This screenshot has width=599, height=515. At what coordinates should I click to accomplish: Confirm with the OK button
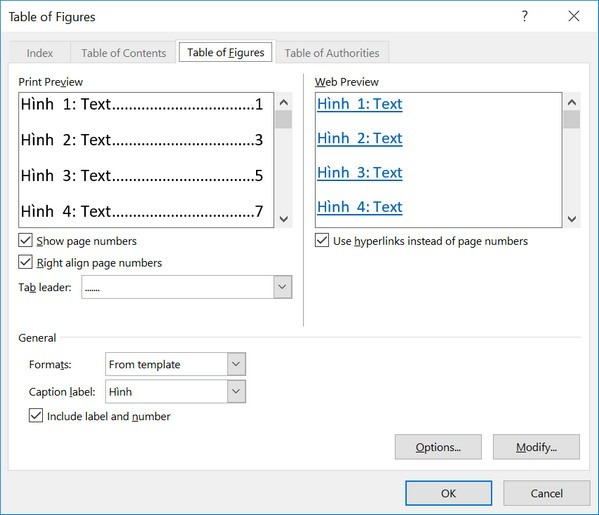click(448, 493)
